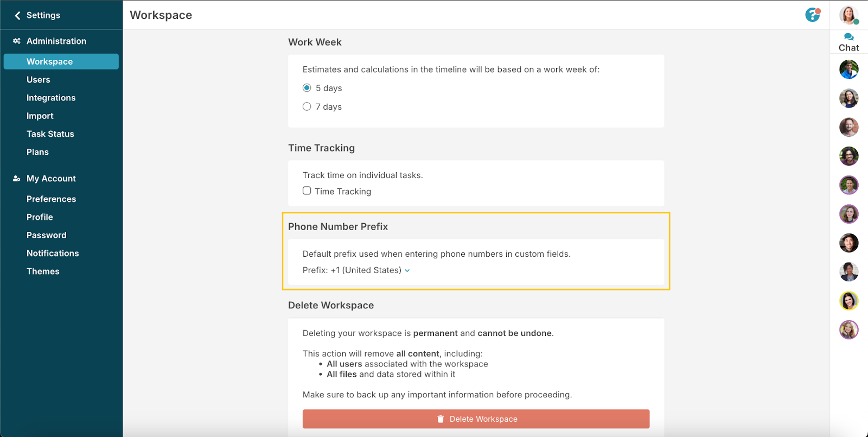Expand the phone prefix dropdown arrow
Viewport: 868px width, 437px height.
click(407, 270)
